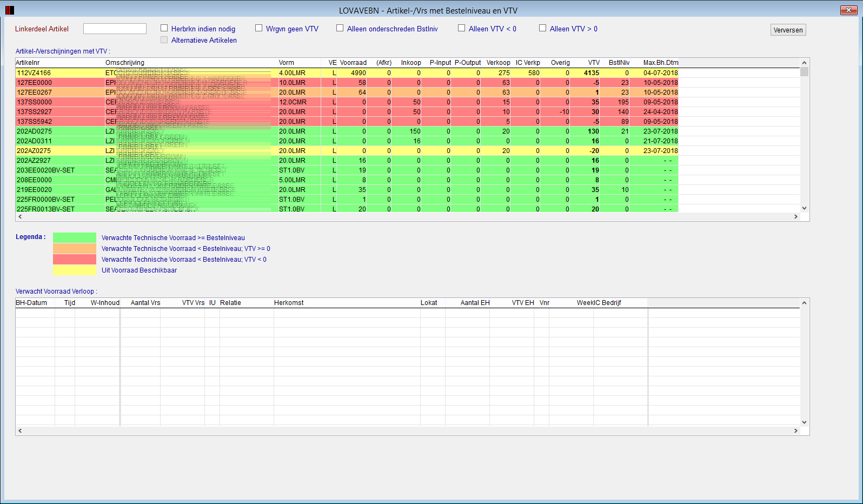863x504 pixels.
Task: Click the Verversen button
Action: [788, 30]
